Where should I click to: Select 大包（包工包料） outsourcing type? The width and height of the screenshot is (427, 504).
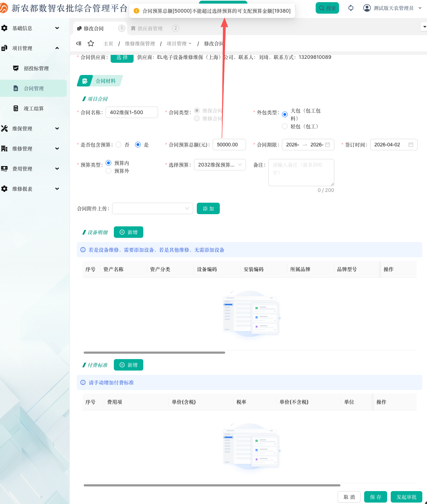(285, 114)
